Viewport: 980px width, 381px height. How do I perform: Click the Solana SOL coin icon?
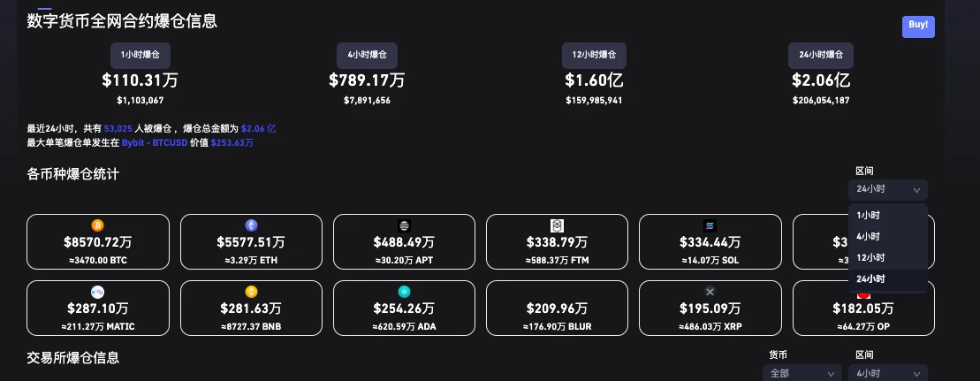click(x=710, y=225)
